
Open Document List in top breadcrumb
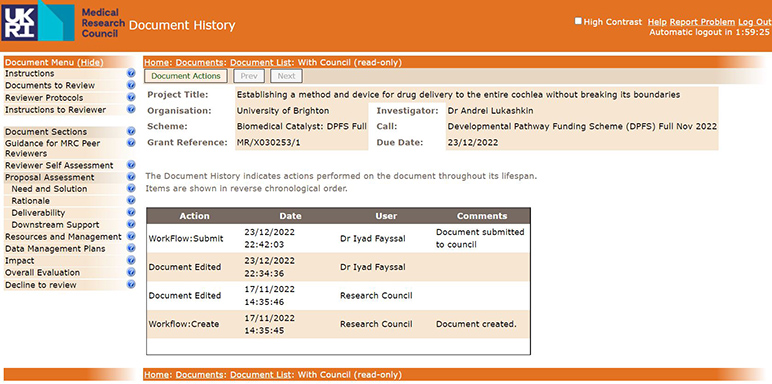click(x=261, y=63)
